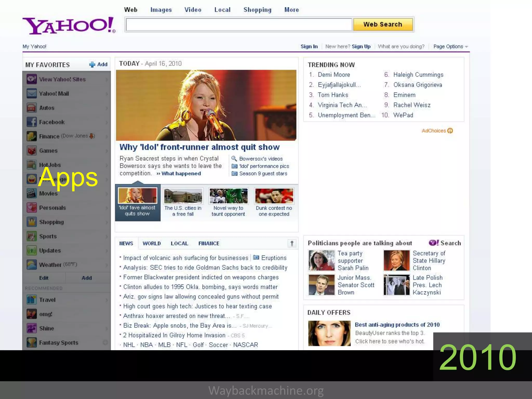
Task: Click the Facebook icon in favorites
Action: [x=32, y=122]
